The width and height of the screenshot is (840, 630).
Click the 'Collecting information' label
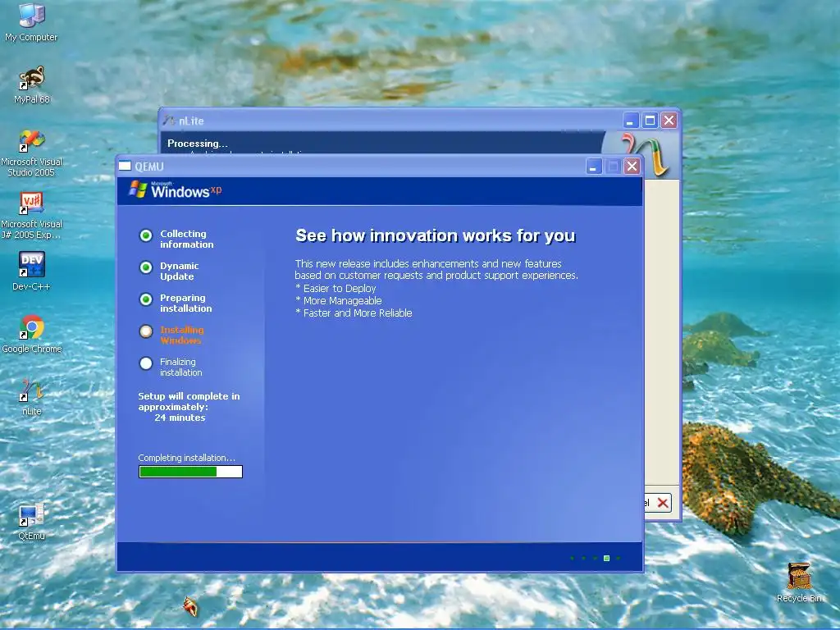pos(187,239)
